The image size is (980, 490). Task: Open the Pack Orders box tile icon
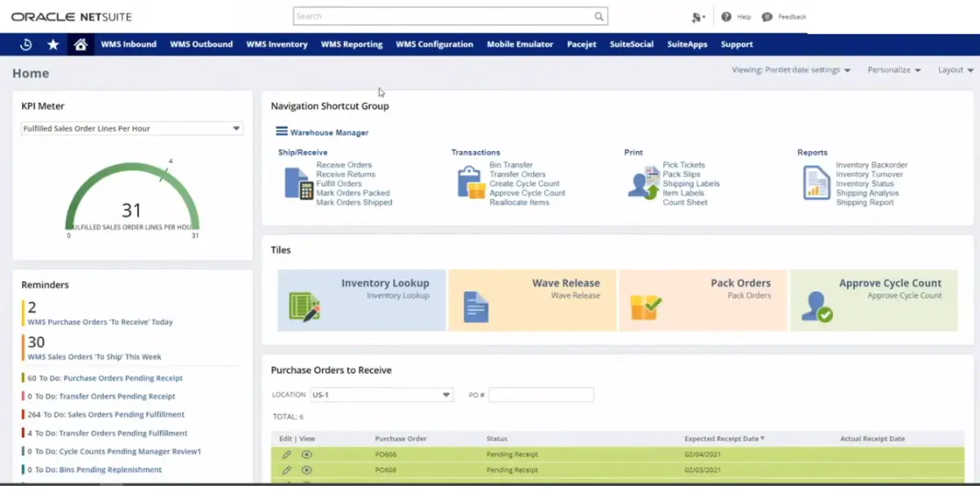(x=646, y=307)
